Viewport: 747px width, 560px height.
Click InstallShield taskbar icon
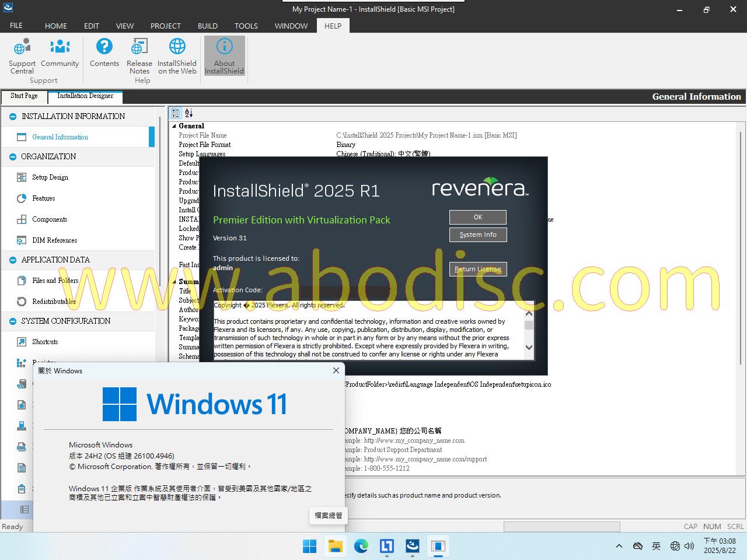pos(413,547)
